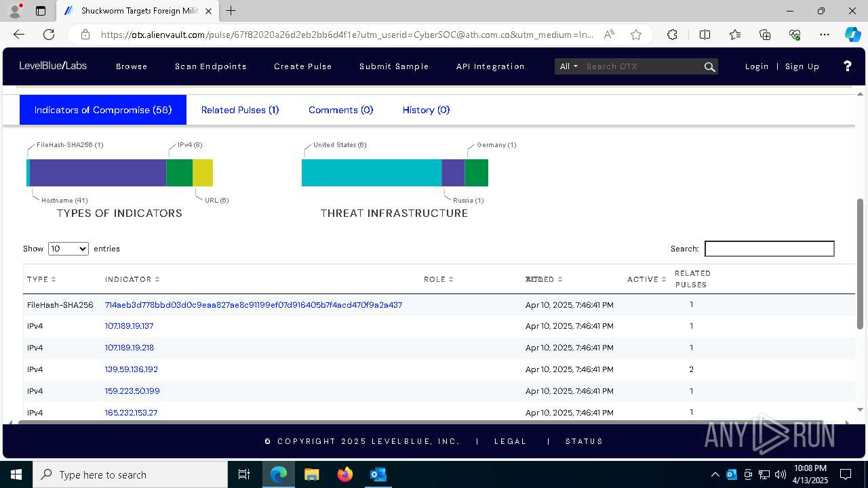Focus the table Search input box
The image size is (868, 488).
click(770, 249)
